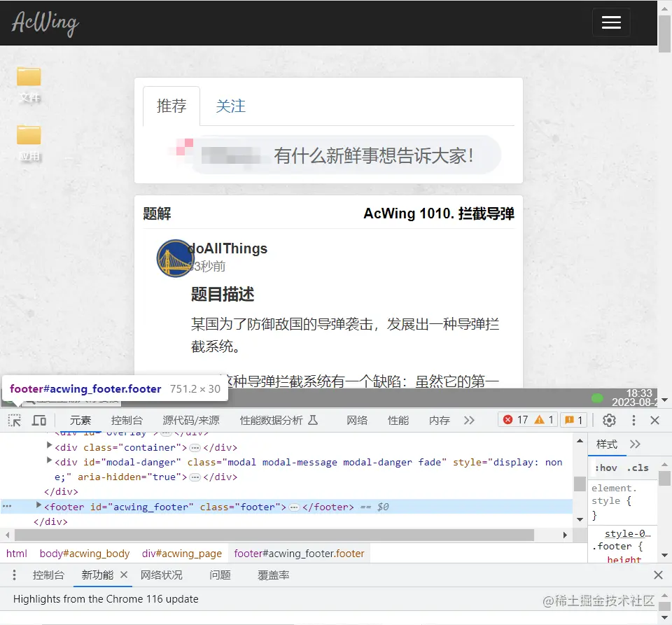Screen dimensions: 672x625
Task: Click the page vertical scrollbar thumb
Action: coord(665,34)
